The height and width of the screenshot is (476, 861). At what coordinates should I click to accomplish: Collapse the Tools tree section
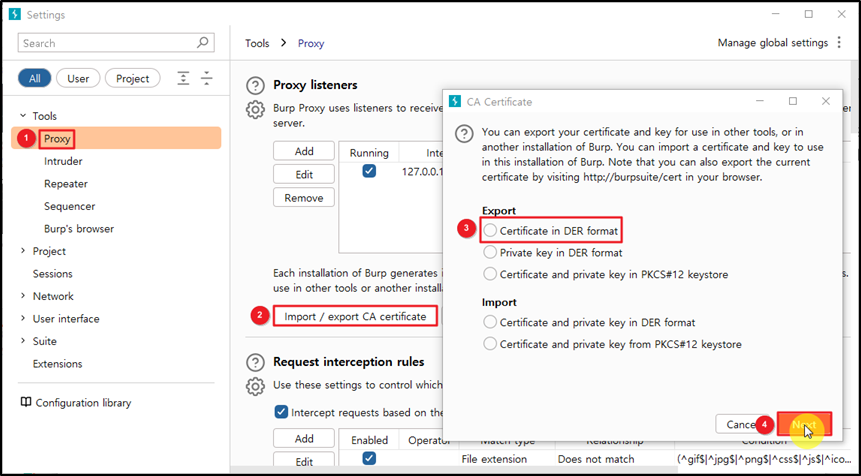click(x=23, y=116)
